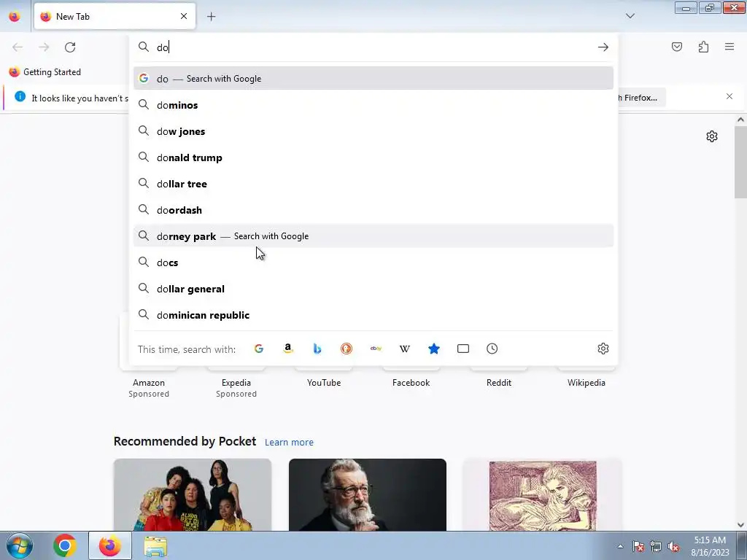Open the Firefox application menu
The width and height of the screenshot is (747, 560).
pos(729,47)
